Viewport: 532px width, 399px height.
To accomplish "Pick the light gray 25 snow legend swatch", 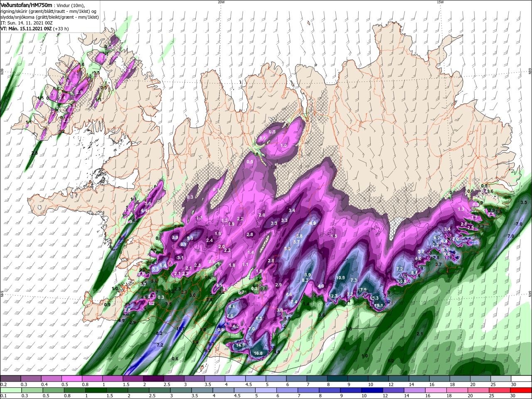I will [501, 379].
